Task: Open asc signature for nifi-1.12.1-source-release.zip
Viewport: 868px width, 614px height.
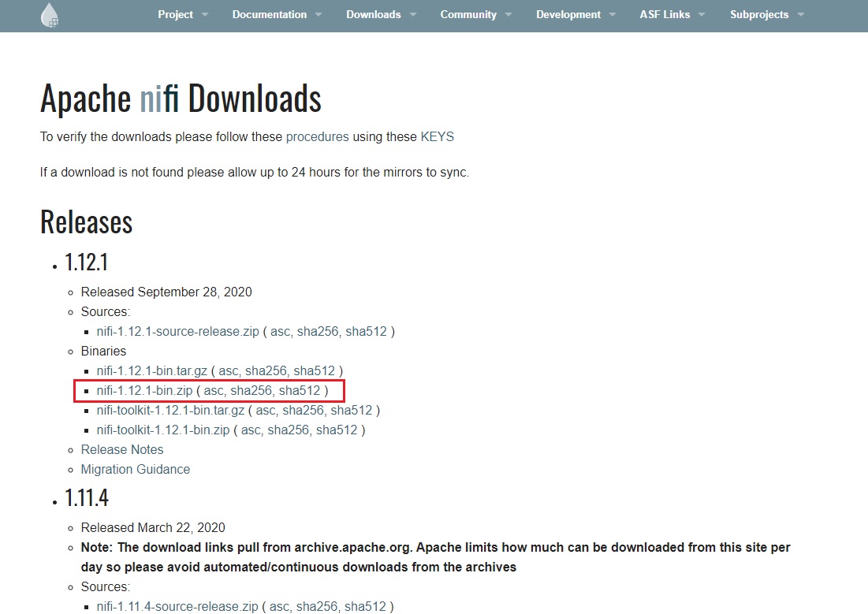Action: click(280, 332)
